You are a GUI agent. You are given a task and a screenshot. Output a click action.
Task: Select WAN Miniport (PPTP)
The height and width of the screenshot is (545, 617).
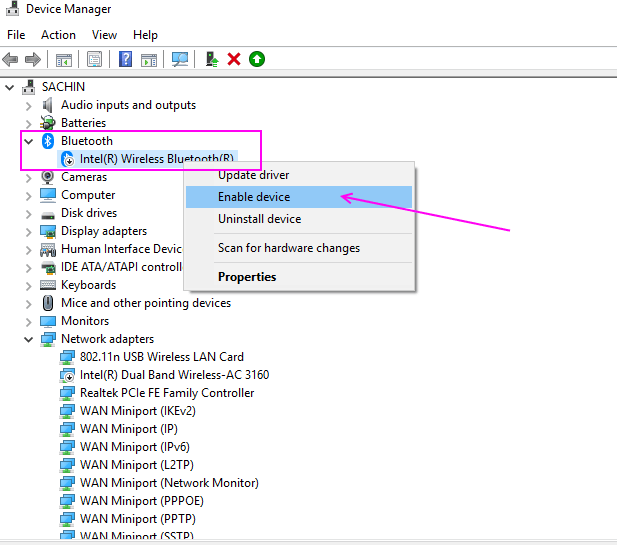point(138,519)
